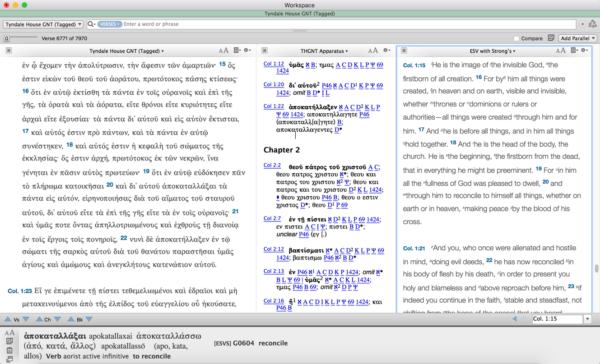This screenshot has width=600, height=364.
Task: Open gear settings menu in Tyndale House GNT pane
Action: click(x=248, y=50)
